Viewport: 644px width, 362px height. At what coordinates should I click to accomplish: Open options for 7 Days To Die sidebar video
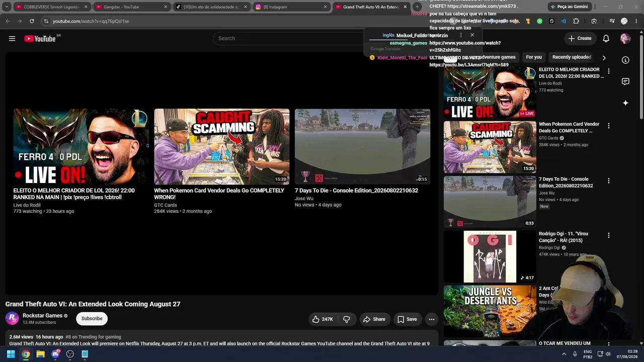click(608, 180)
